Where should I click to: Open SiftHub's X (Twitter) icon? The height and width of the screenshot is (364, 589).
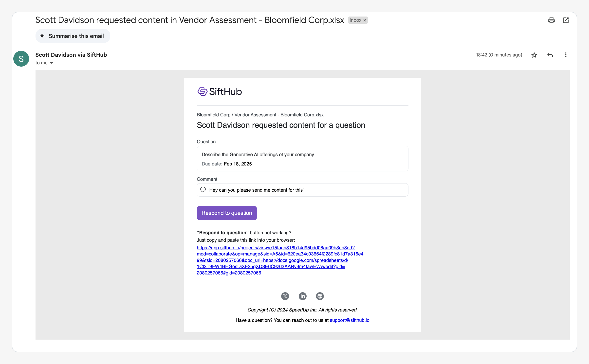coord(285,296)
